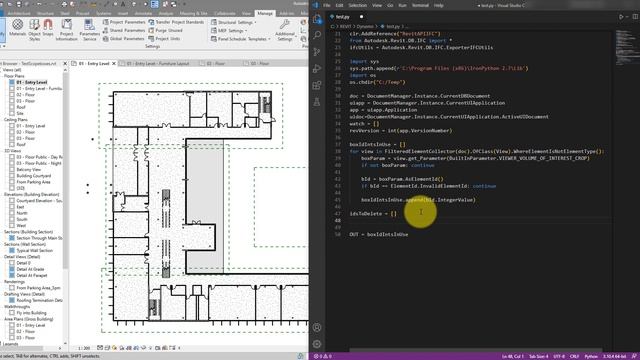Open VS Code Explorer sidebar icon
Viewport: 640px width, 360px height.
click(317, 19)
